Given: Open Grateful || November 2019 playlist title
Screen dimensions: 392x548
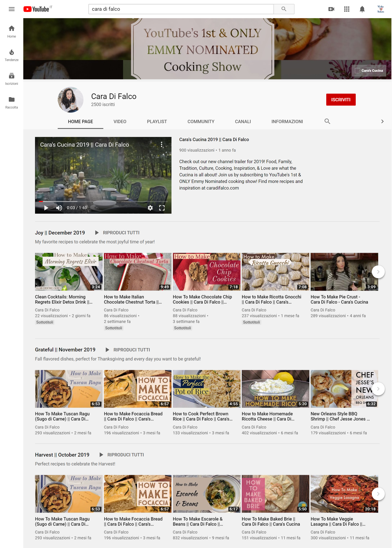Looking at the screenshot, I should [x=65, y=349].
